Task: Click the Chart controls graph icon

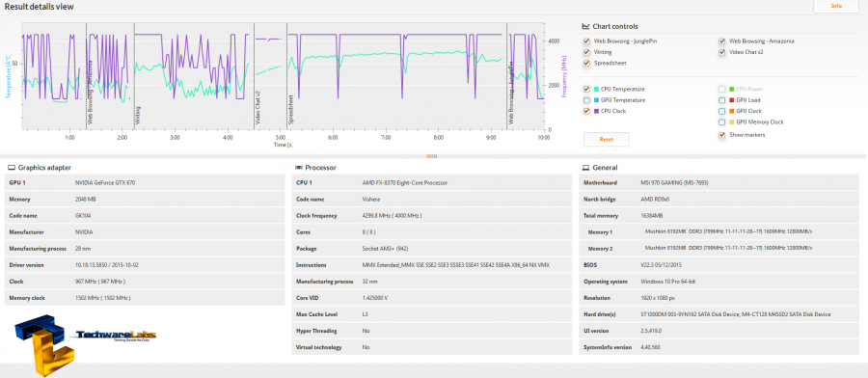Action: pyautogui.click(x=585, y=27)
